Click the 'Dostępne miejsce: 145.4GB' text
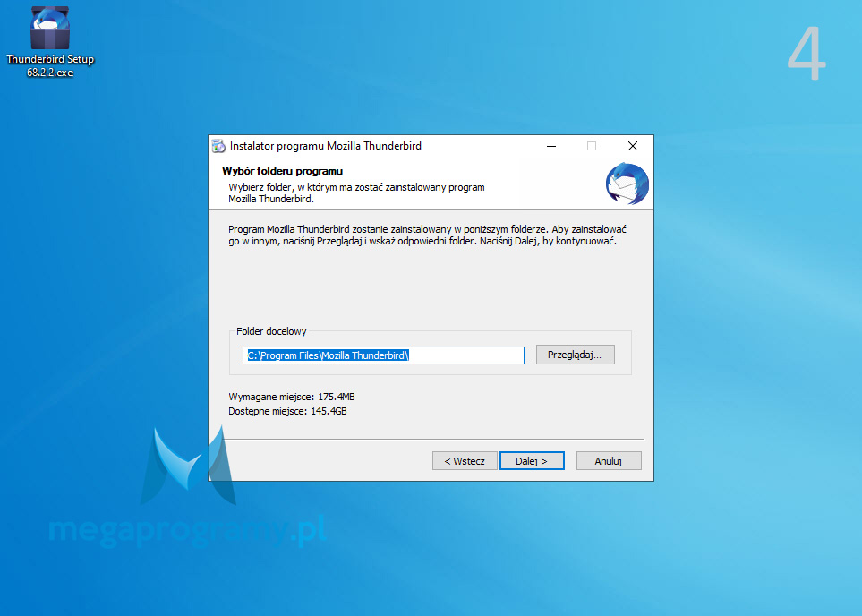 point(287,411)
